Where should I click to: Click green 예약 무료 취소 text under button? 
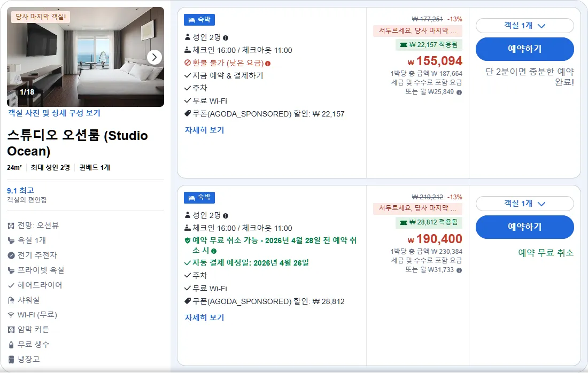coord(546,253)
